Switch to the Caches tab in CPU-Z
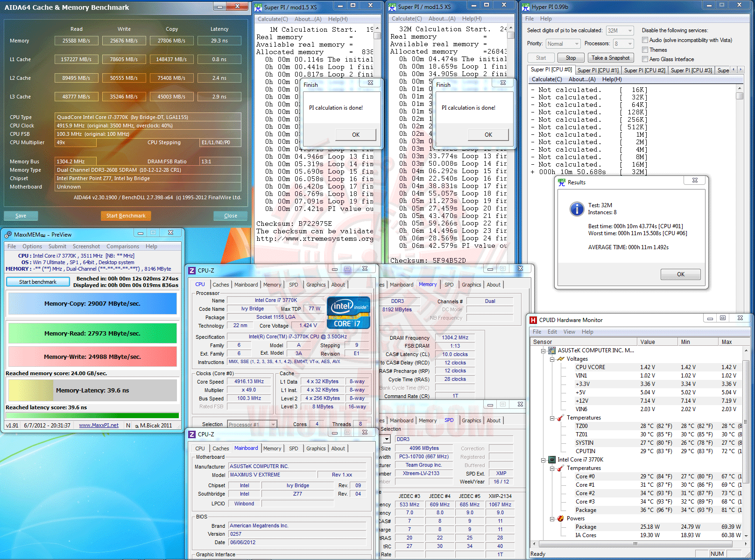Image resolution: width=755 pixels, height=560 pixels. coord(220,285)
